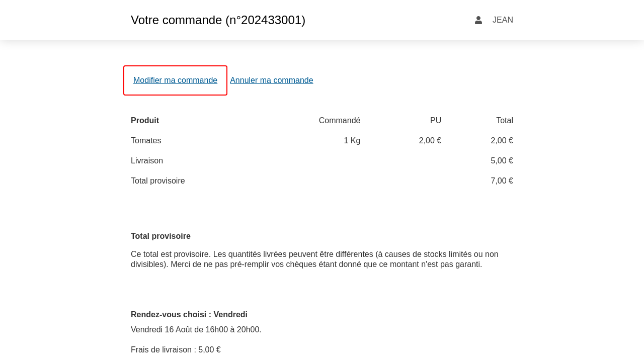Click the 'Frais de livraison : 5,00 €' line
This screenshot has width=644, height=362.
[176, 350]
